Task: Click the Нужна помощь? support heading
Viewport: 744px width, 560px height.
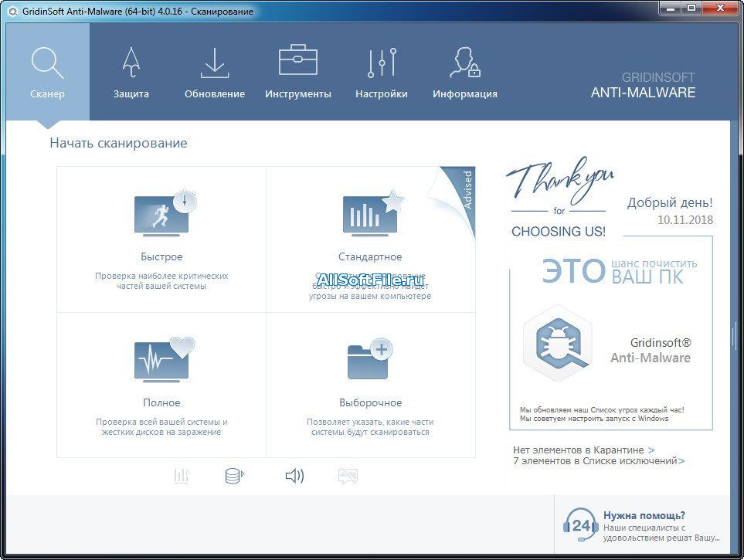Action: (x=644, y=515)
